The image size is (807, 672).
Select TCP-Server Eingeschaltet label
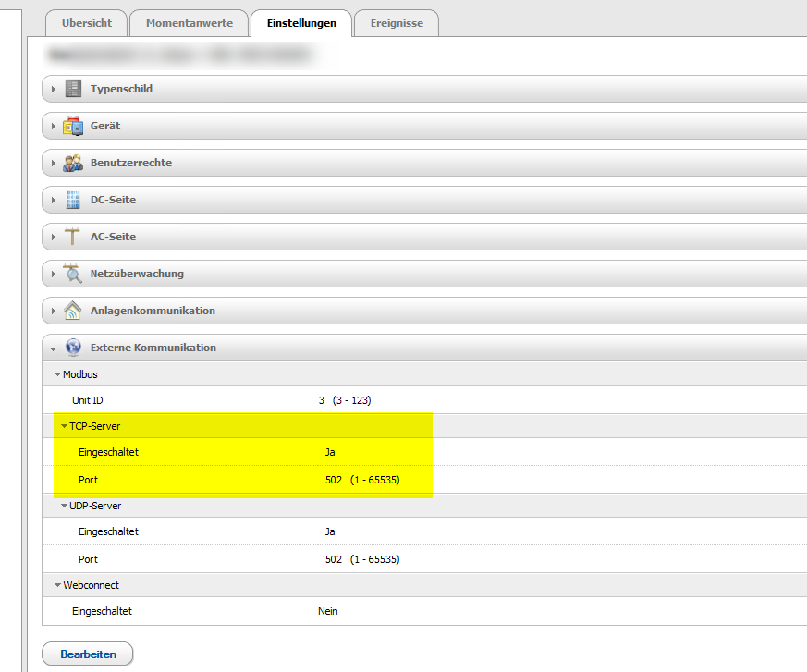coord(108,452)
